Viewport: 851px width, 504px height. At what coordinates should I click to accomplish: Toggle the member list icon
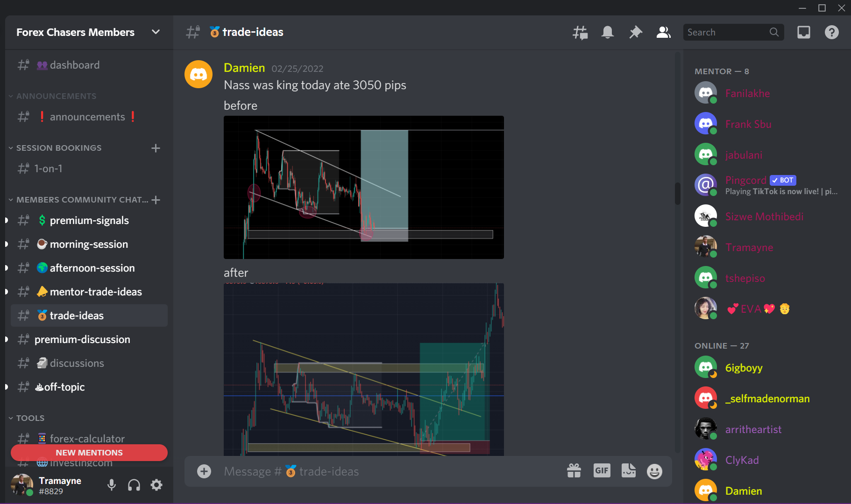[664, 32]
